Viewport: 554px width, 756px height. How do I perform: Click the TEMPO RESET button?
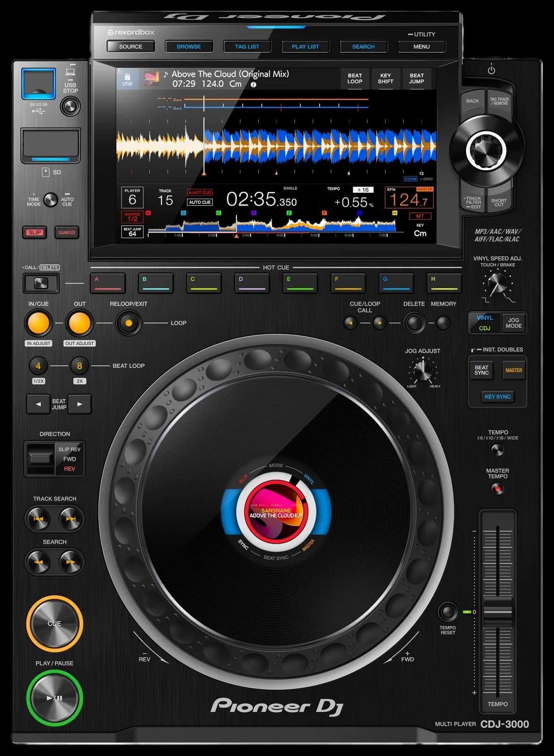pos(448,612)
